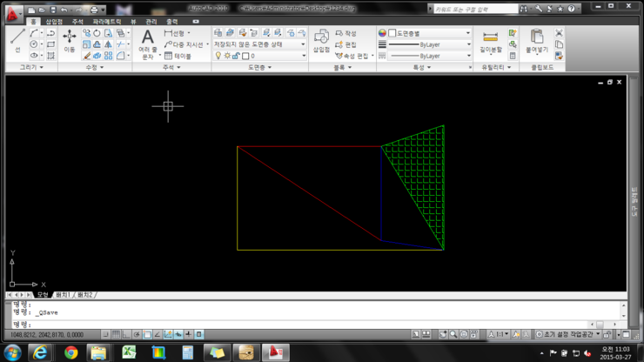The image size is (644, 362).
Task: Activate the Erase tool
Action: point(86,55)
